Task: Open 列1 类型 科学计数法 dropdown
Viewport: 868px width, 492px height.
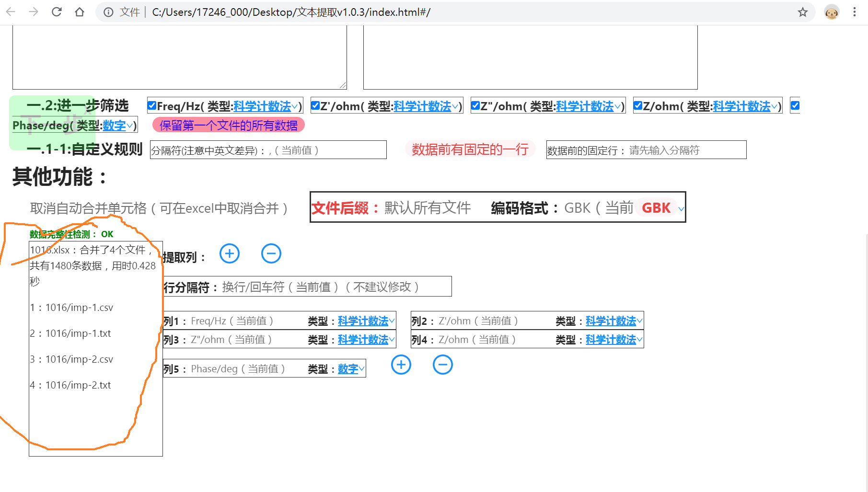Action: [x=366, y=321]
